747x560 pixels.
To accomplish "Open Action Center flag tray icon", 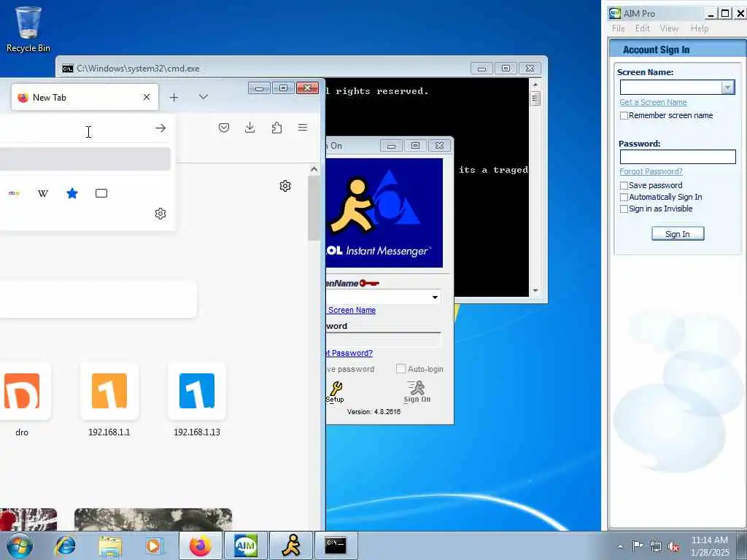I will (637, 546).
